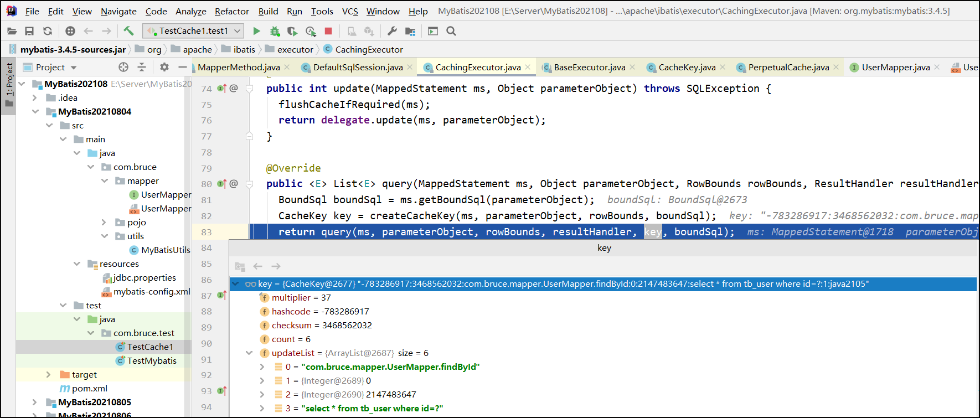Stop the running process with red square
The image size is (980, 418).
pyautogui.click(x=328, y=32)
